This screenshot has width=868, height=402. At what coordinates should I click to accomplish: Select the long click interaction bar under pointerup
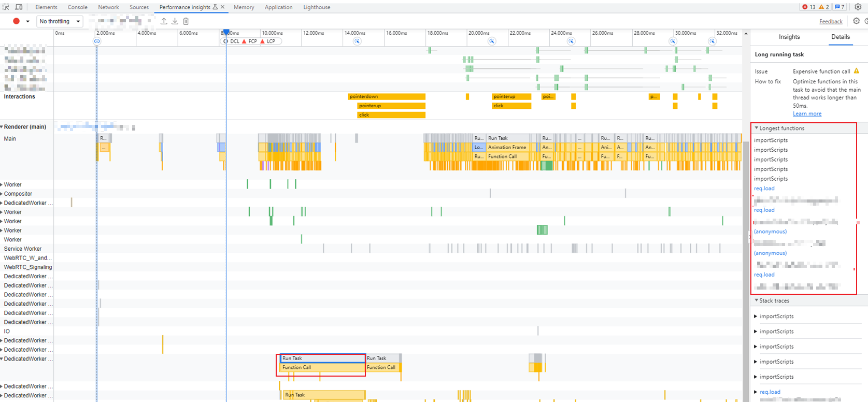coord(391,114)
